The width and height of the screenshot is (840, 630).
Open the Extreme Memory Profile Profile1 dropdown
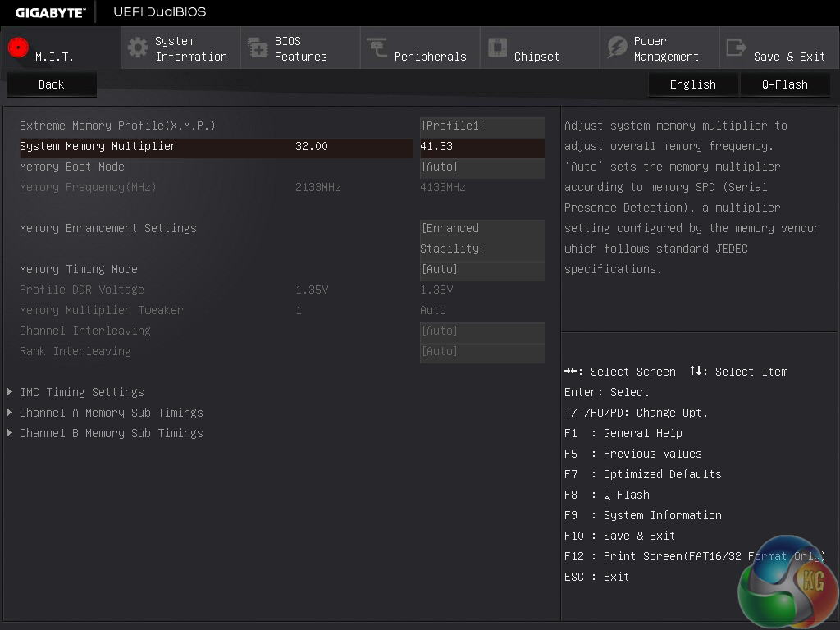tap(482, 126)
